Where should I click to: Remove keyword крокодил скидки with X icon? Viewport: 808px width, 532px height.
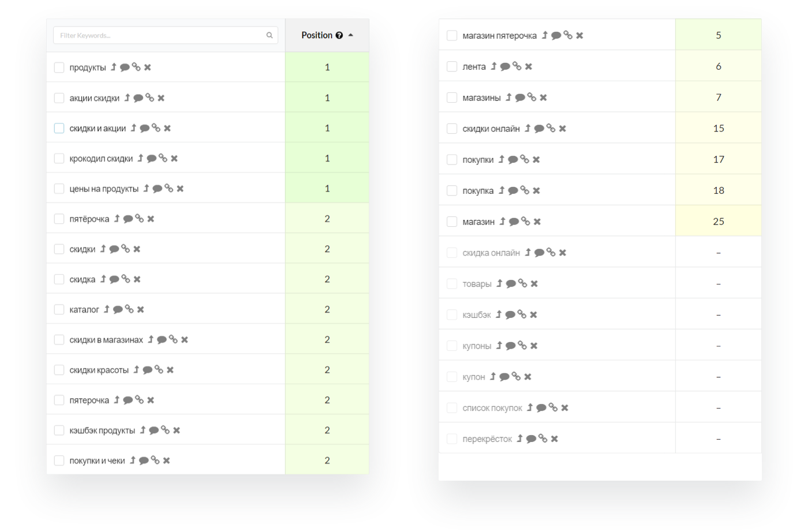coord(174,158)
